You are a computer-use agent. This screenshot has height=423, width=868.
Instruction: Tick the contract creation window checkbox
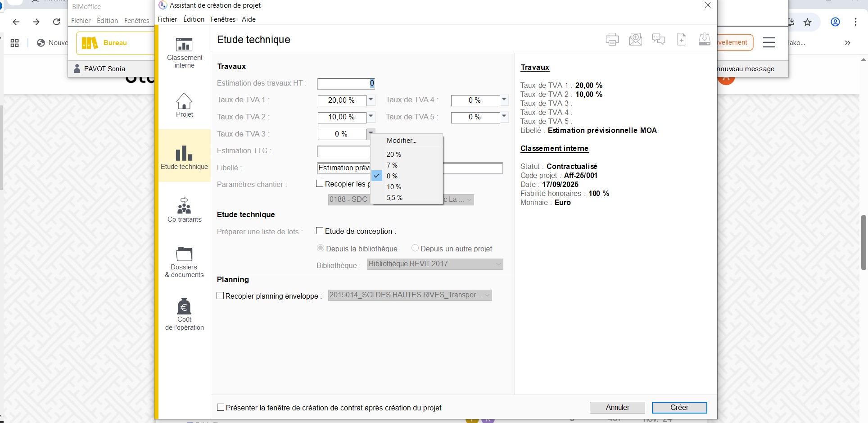[221, 408]
